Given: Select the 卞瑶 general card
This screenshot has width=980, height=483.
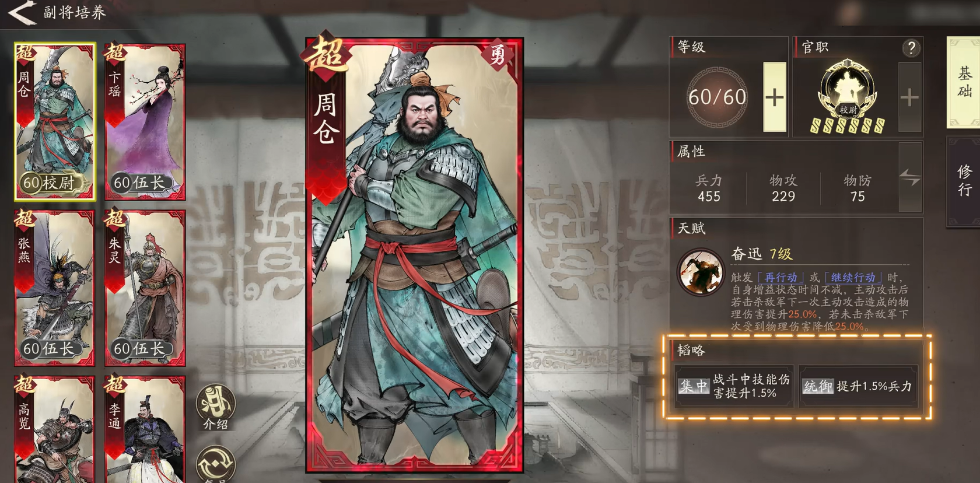Looking at the screenshot, I should tap(145, 121).
